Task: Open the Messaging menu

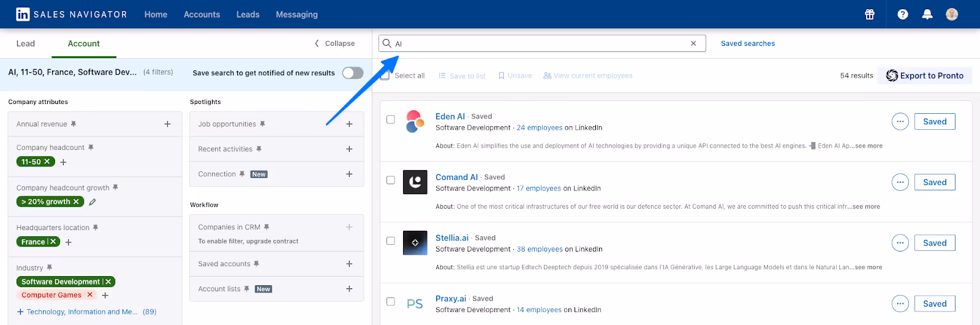Action: pyautogui.click(x=296, y=14)
